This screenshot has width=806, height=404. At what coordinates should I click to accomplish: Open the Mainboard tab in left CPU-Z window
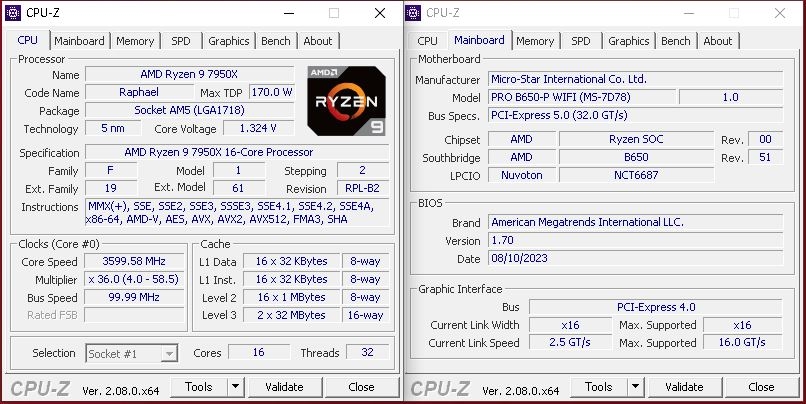click(x=79, y=41)
